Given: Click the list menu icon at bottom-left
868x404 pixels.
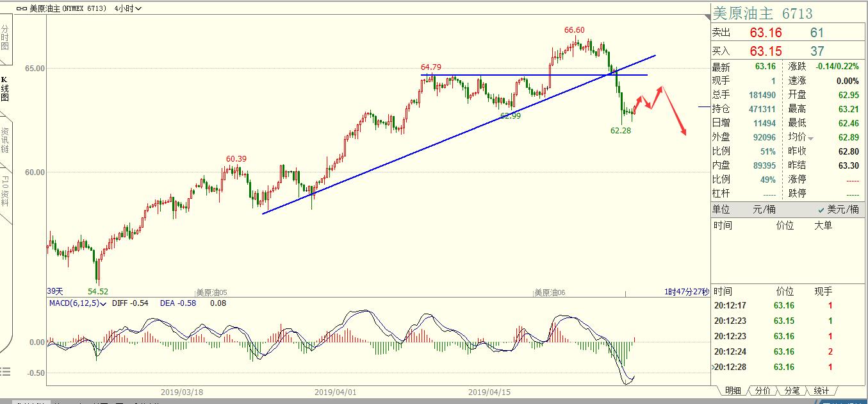Looking at the screenshot, I should coord(5,371).
